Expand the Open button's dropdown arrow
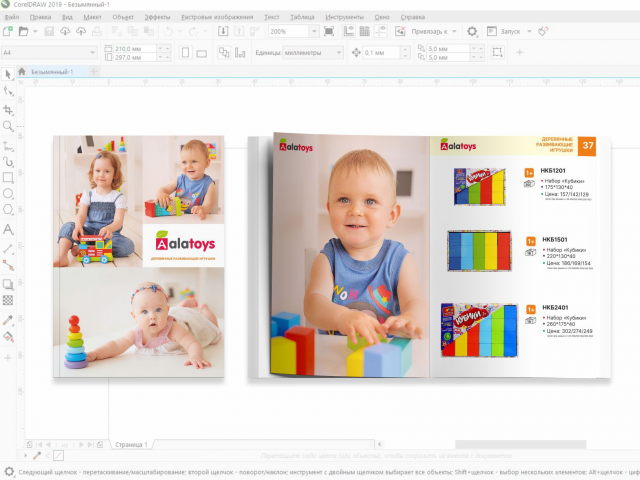The height and width of the screenshot is (480, 640). click(35, 31)
